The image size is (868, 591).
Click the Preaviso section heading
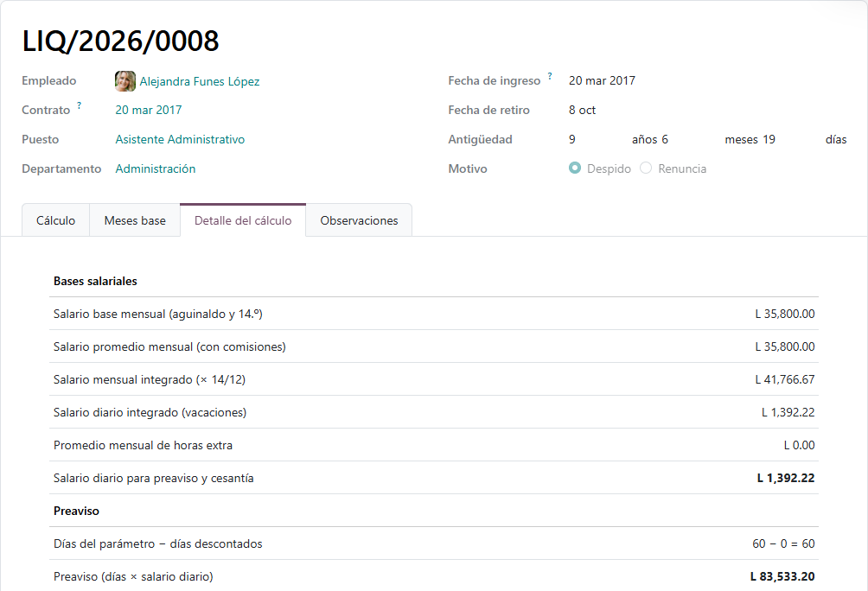point(76,512)
